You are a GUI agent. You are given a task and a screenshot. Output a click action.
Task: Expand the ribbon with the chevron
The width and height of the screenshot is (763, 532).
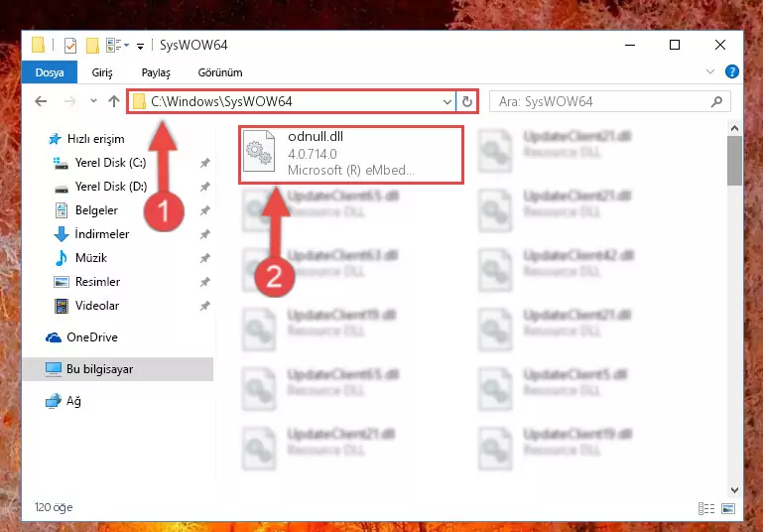pyautogui.click(x=710, y=72)
